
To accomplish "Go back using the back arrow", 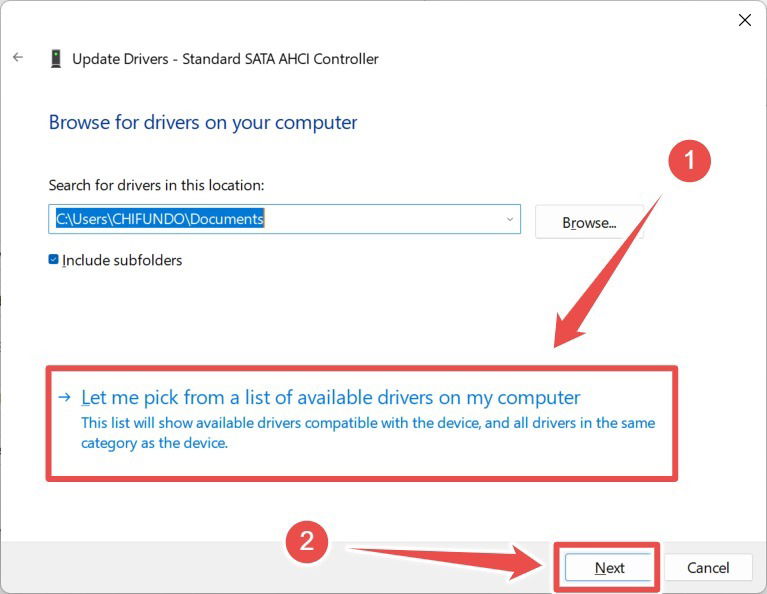I will [x=18, y=57].
